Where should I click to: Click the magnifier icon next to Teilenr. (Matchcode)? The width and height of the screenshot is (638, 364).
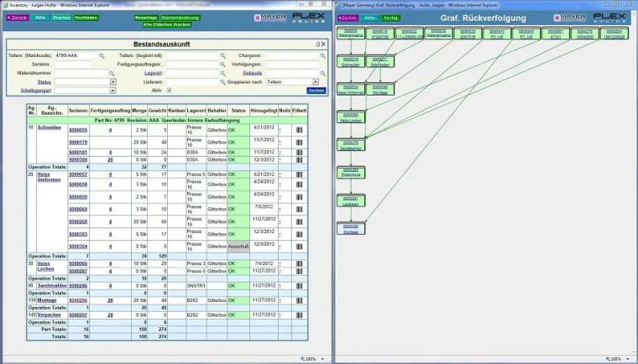[102, 55]
